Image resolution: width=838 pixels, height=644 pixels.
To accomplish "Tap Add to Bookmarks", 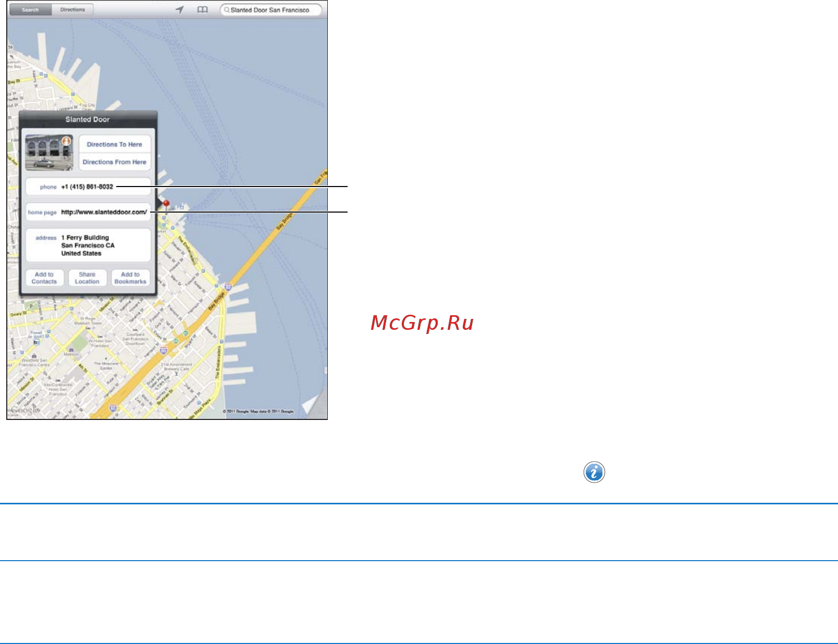I will [x=130, y=278].
